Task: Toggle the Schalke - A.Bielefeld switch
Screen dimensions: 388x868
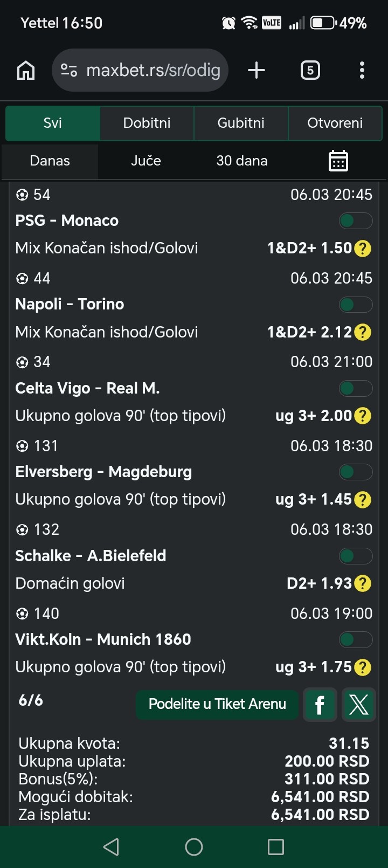Action: [x=356, y=556]
